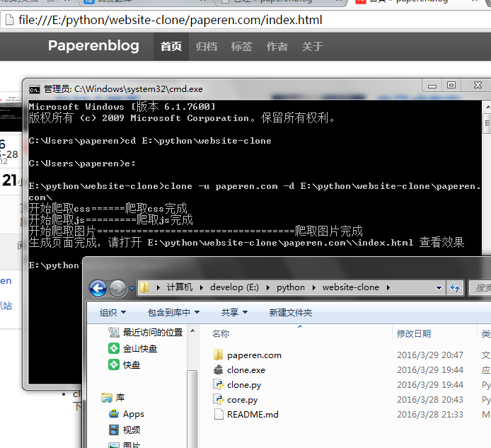Sort files by 修改日期 column header
The height and width of the screenshot is (448, 491).
414,333
